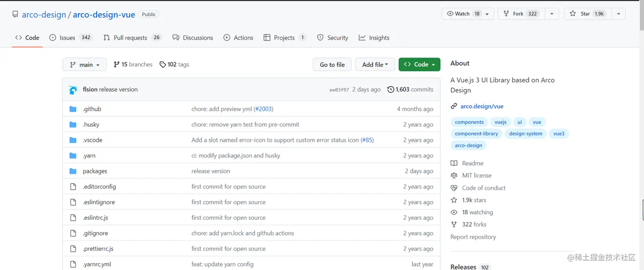Click the component-library topic tag

[477, 134]
